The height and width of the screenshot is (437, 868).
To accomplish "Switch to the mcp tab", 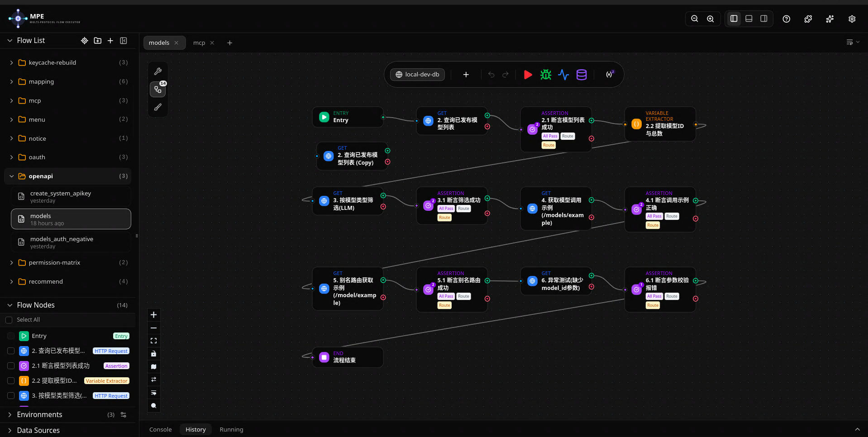I will pyautogui.click(x=199, y=43).
